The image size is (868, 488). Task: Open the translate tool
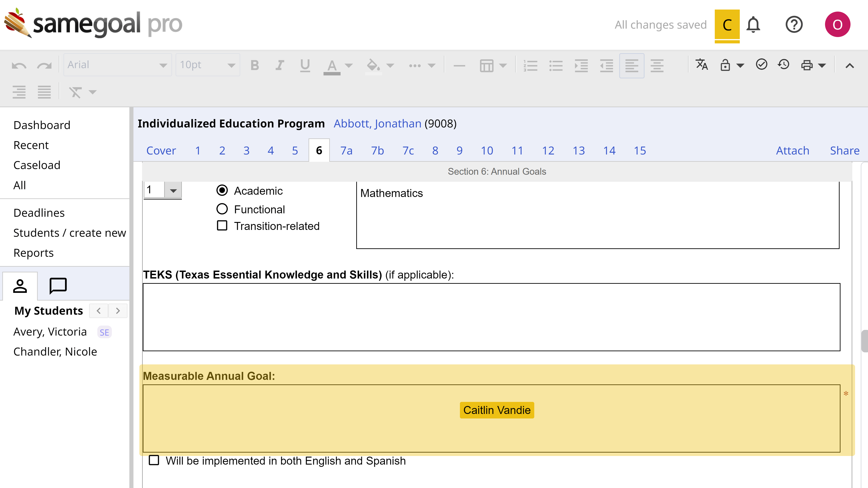(702, 64)
